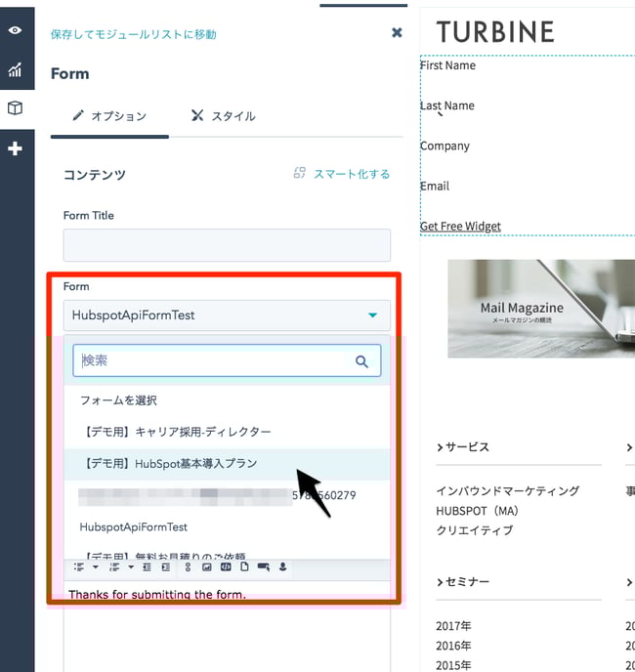The width and height of the screenshot is (635, 672).
Task: Click the 2017年 seminar link
Action: tap(453, 626)
